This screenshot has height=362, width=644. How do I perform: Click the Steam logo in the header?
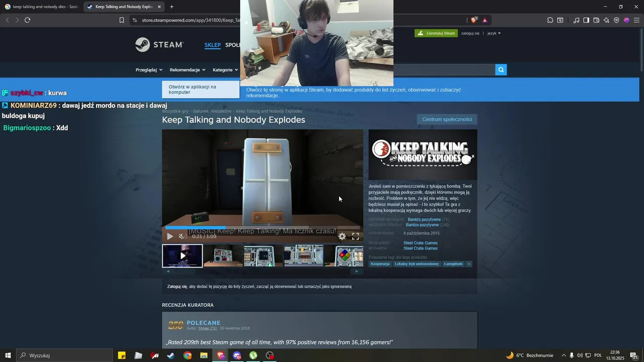coord(159,45)
